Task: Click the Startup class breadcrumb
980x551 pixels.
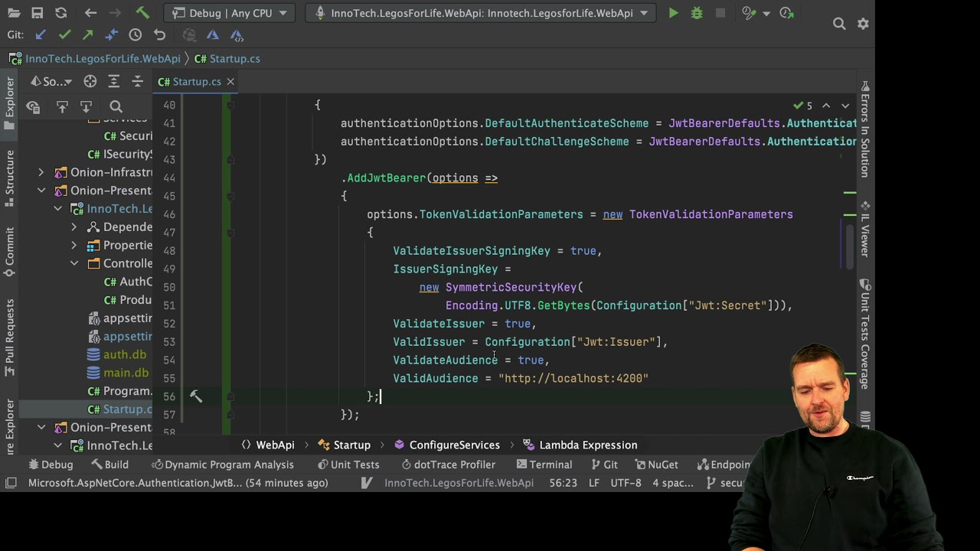Action: coord(345,445)
